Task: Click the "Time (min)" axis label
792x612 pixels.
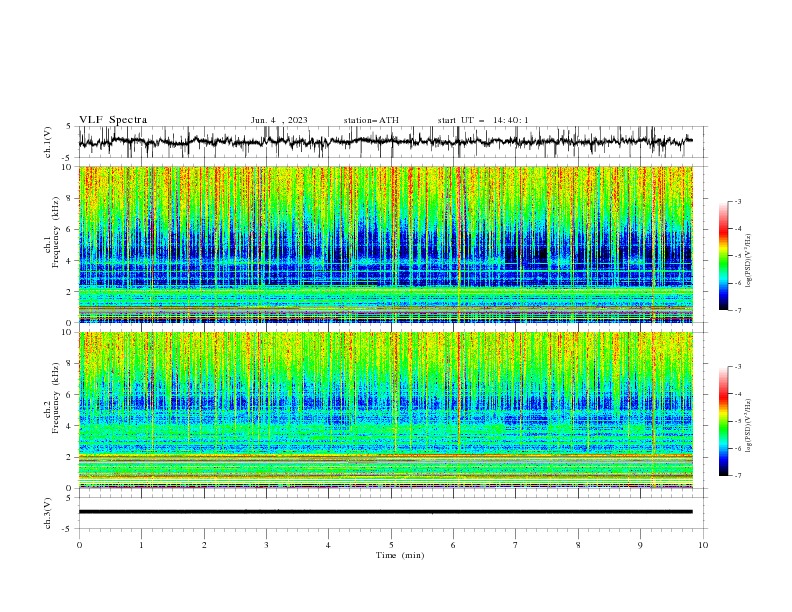Action: point(400,555)
